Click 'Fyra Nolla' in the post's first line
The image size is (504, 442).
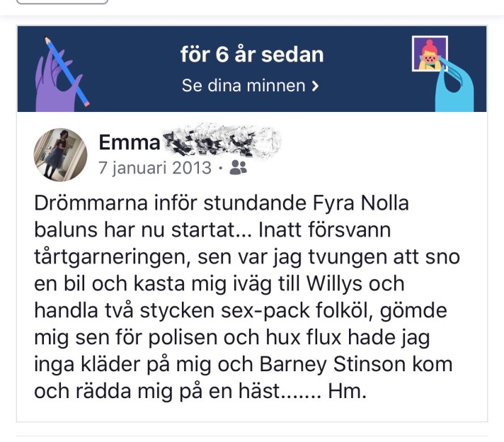click(360, 203)
